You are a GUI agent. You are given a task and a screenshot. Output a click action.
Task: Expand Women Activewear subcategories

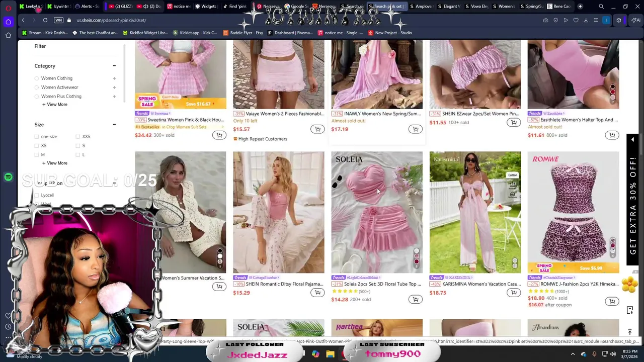pyautogui.click(x=114, y=87)
